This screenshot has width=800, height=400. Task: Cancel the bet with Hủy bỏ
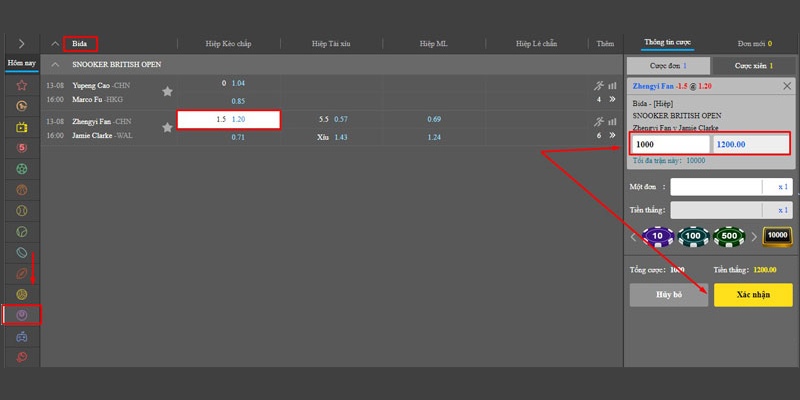tap(666, 295)
